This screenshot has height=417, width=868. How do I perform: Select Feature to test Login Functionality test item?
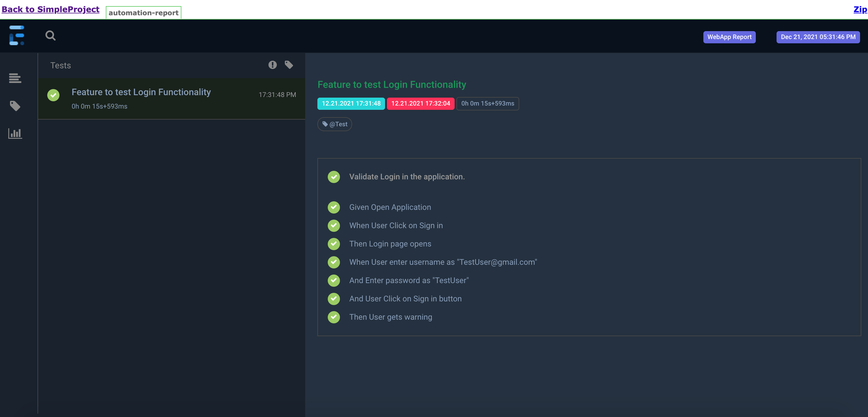(141, 92)
